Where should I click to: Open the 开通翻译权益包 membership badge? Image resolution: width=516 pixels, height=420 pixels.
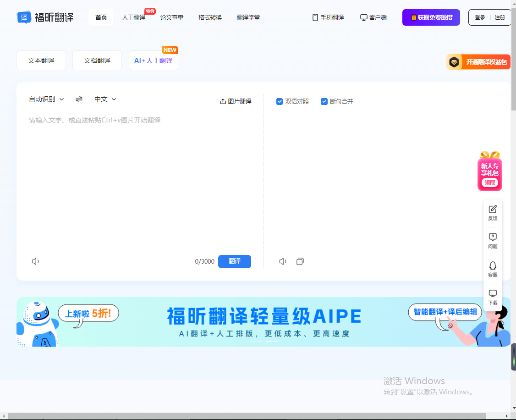(x=478, y=62)
